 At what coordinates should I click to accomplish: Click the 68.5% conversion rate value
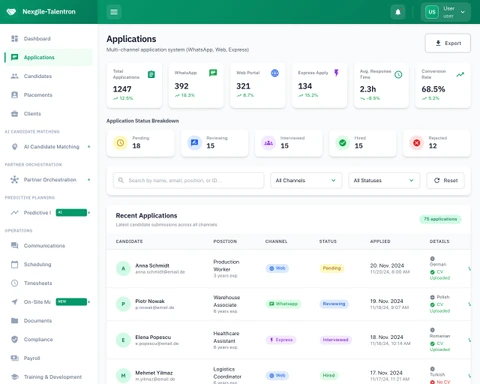pyautogui.click(x=433, y=89)
